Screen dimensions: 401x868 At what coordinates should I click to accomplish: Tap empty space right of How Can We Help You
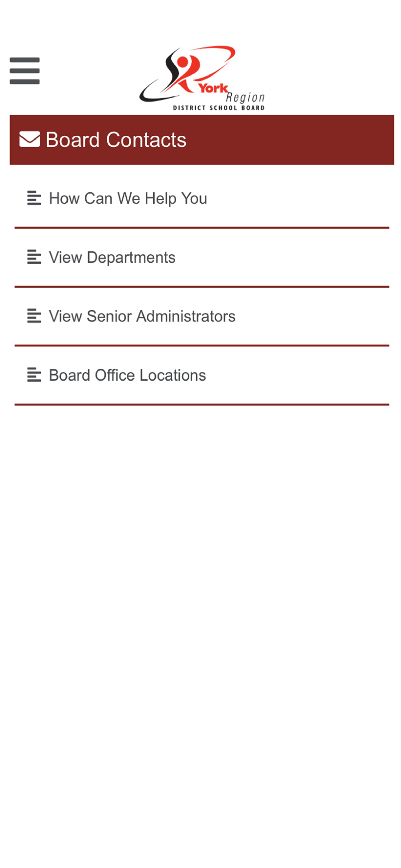pyautogui.click(x=299, y=198)
